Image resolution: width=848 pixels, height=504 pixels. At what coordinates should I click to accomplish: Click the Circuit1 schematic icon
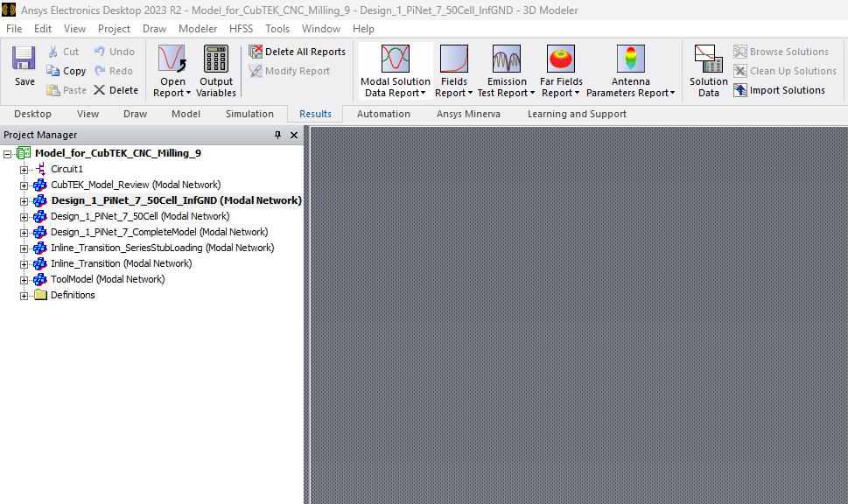pos(40,169)
